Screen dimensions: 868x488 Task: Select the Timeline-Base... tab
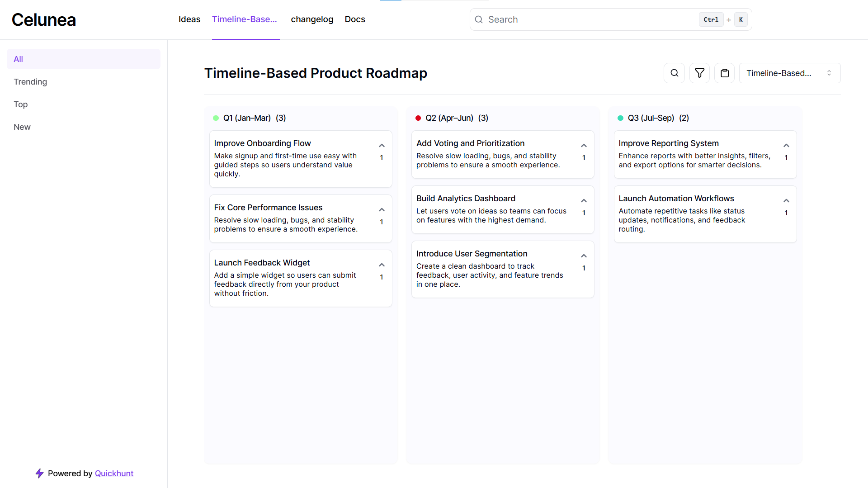245,19
